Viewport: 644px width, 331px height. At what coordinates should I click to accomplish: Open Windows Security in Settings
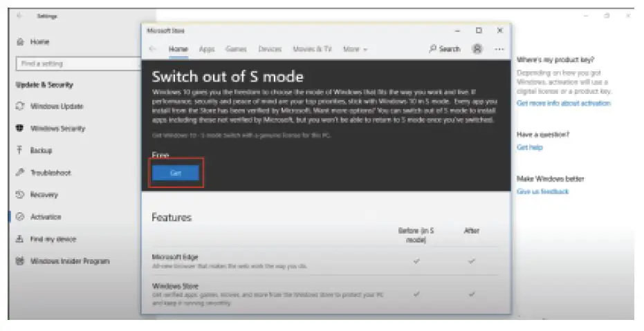[50, 129]
